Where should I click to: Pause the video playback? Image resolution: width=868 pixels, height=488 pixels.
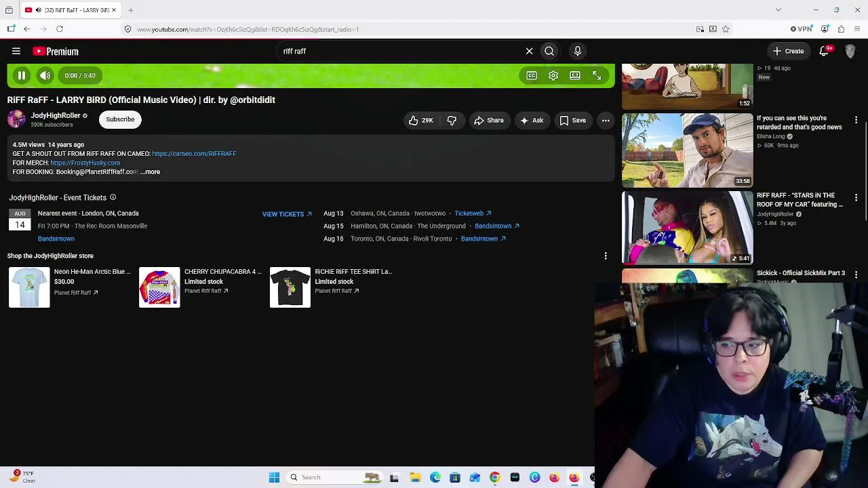pos(22,75)
